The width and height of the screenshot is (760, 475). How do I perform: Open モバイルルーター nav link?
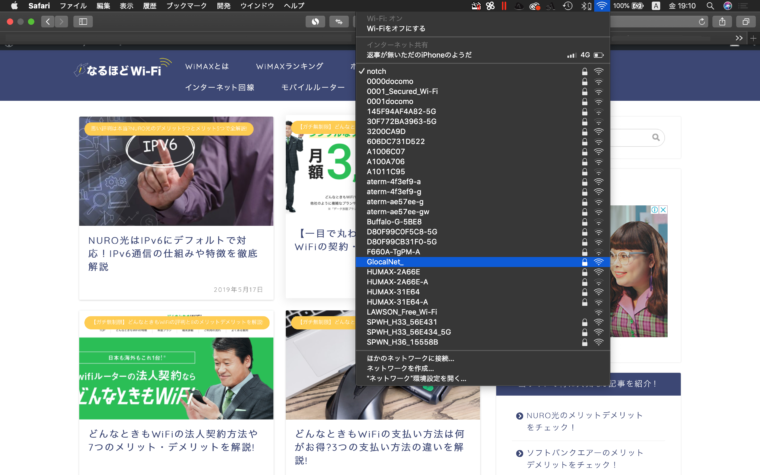pyautogui.click(x=313, y=87)
